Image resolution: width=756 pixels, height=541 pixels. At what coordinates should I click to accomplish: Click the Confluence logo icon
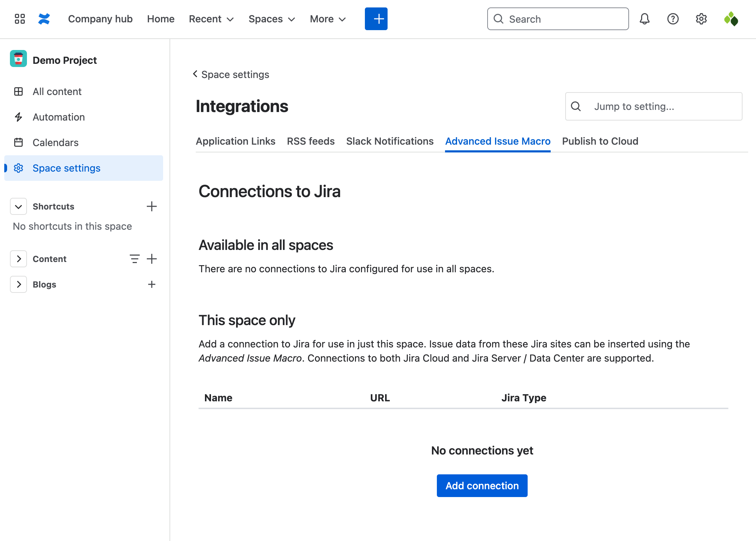tap(44, 19)
